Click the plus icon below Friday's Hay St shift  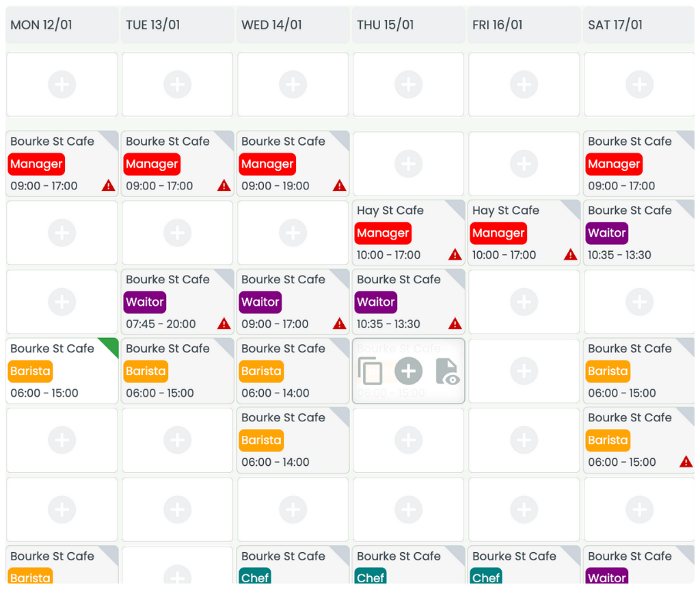524,302
